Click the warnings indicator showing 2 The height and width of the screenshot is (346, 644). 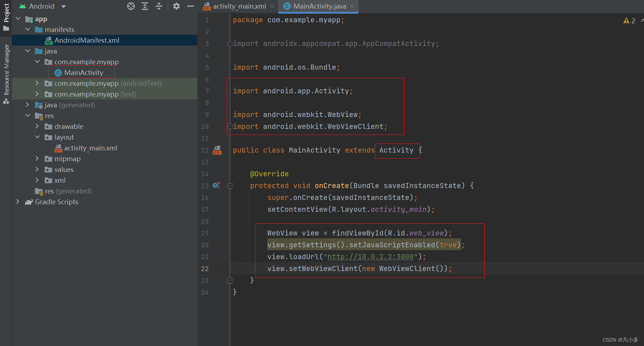[629, 21]
